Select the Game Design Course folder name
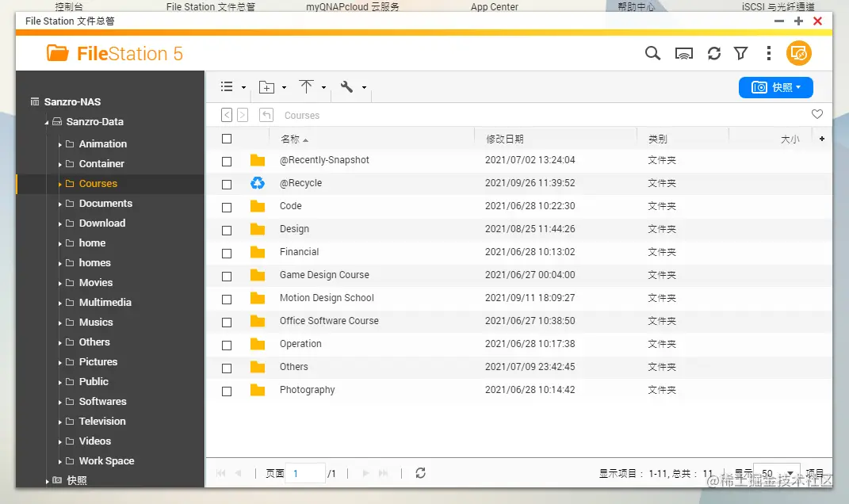 (324, 274)
